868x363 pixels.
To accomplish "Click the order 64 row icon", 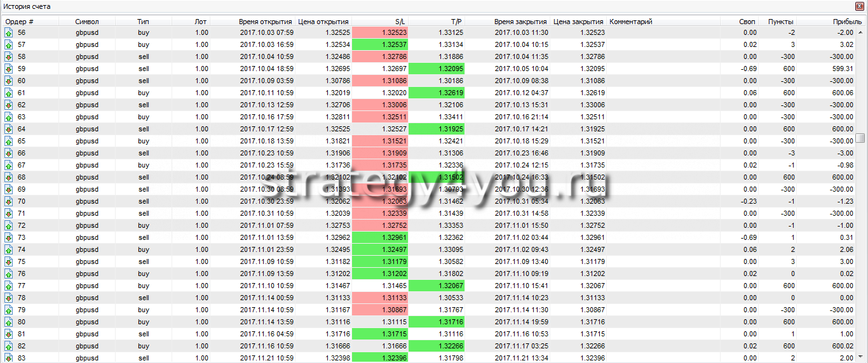I will pyautogui.click(x=9, y=129).
